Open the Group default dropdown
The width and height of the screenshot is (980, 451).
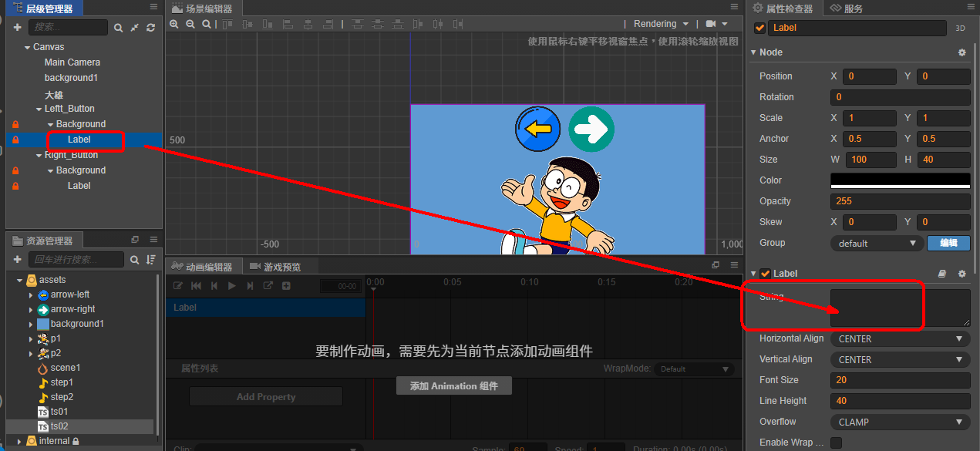[877, 243]
